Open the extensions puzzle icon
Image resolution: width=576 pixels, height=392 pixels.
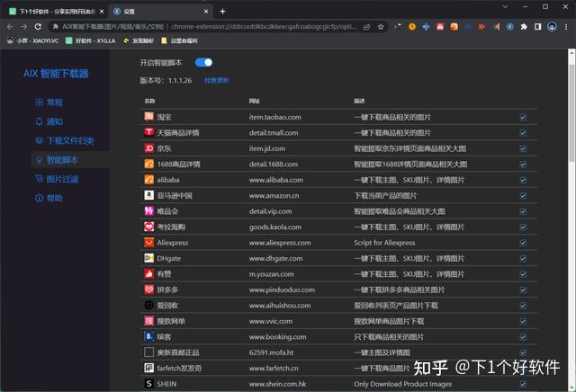(x=524, y=26)
